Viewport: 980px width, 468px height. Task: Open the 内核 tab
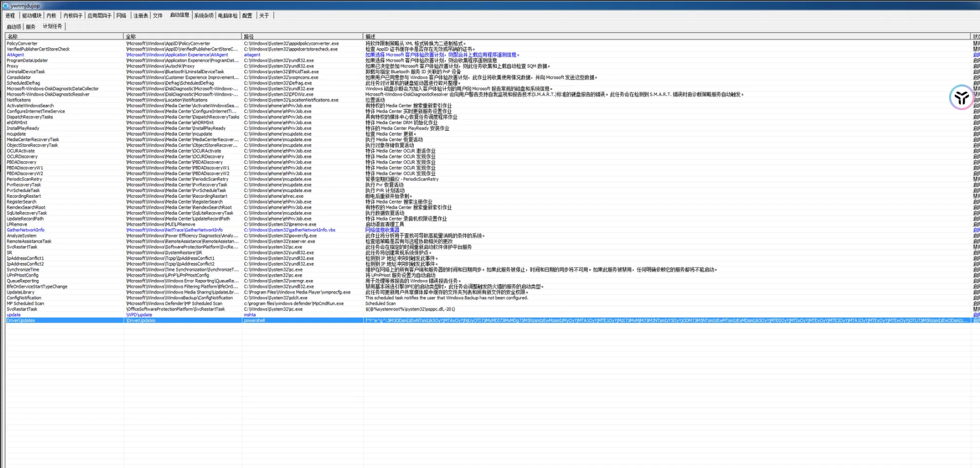(51, 15)
